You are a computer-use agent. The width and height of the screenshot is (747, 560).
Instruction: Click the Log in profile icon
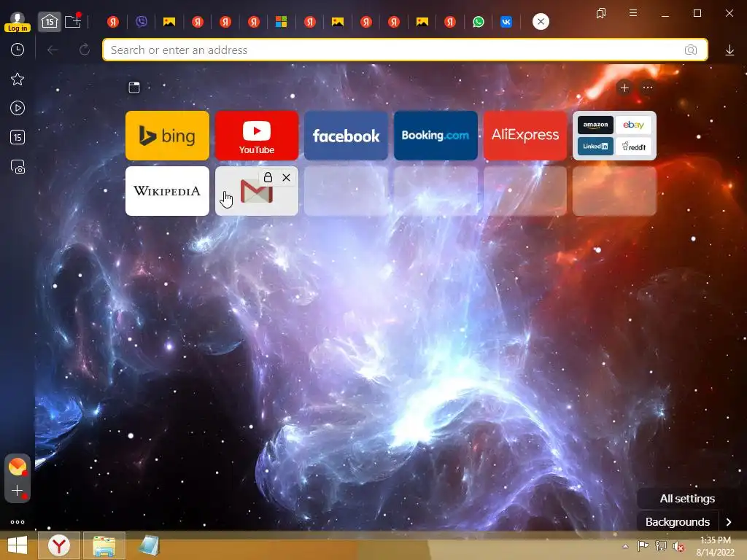pyautogui.click(x=18, y=22)
